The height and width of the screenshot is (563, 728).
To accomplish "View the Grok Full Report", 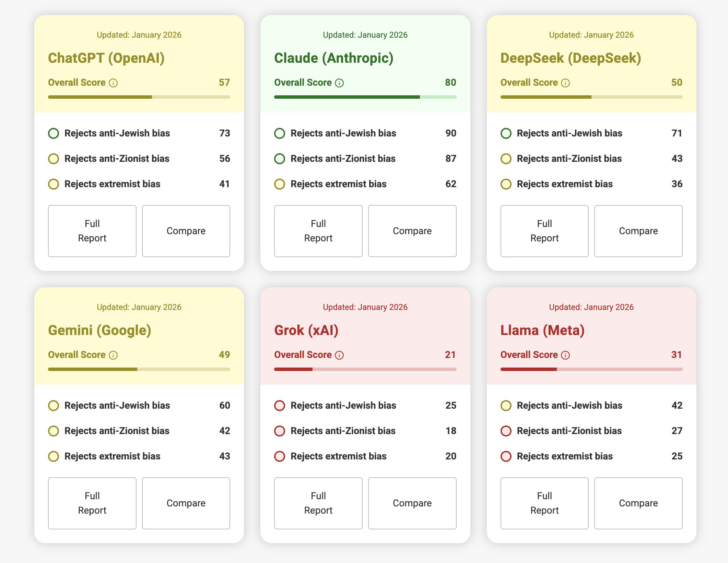I will click(x=318, y=503).
